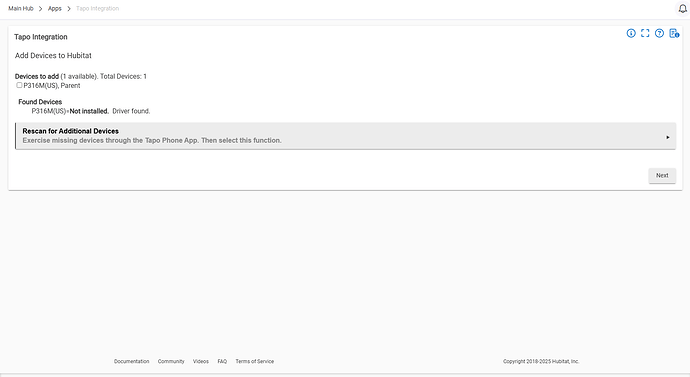Open the Documentation footer link
690x377 pixels.
click(132, 361)
